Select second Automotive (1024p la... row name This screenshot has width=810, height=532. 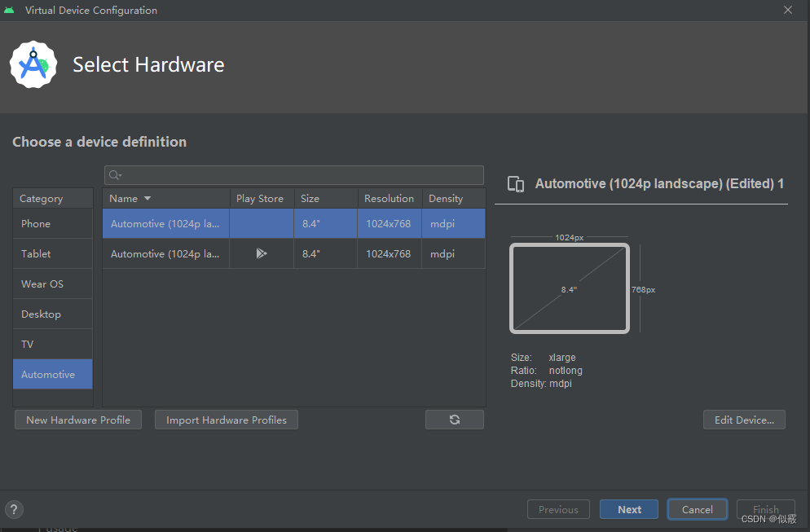point(165,253)
